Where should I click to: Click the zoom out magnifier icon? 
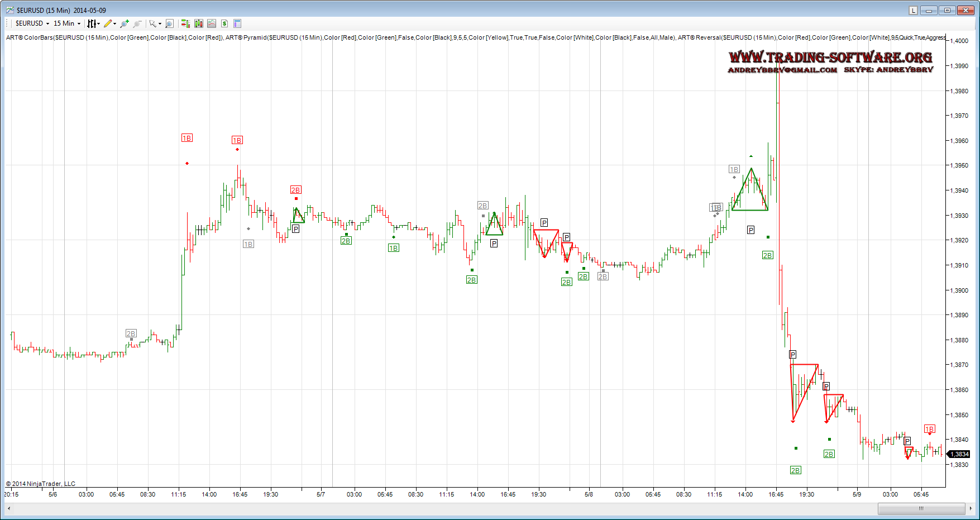click(x=137, y=23)
